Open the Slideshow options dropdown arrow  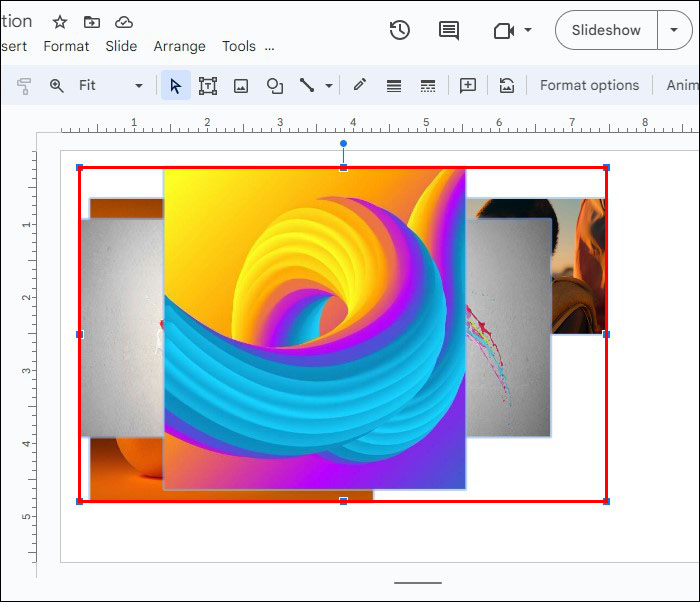click(674, 30)
